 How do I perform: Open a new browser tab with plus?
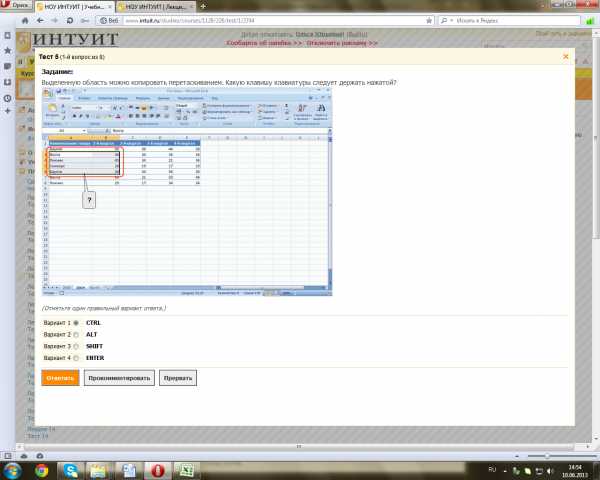[x=203, y=6]
